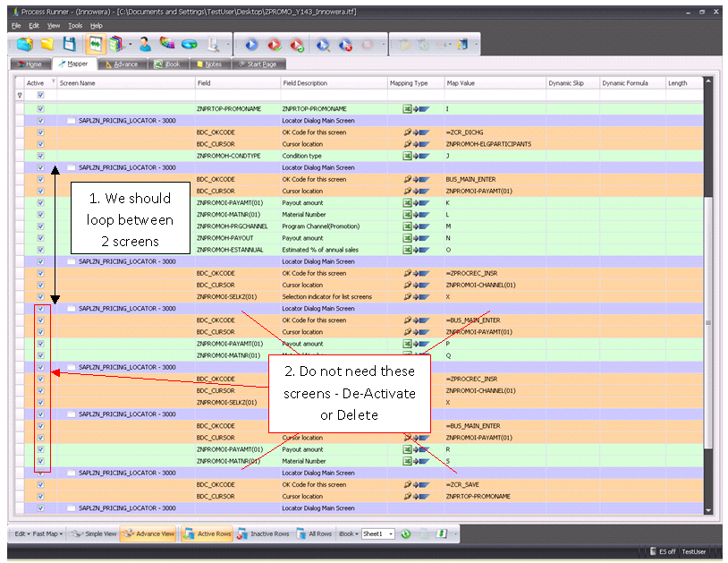Screen dimensions: 728x563
Task: Open the Tools menu
Action: (x=75, y=26)
